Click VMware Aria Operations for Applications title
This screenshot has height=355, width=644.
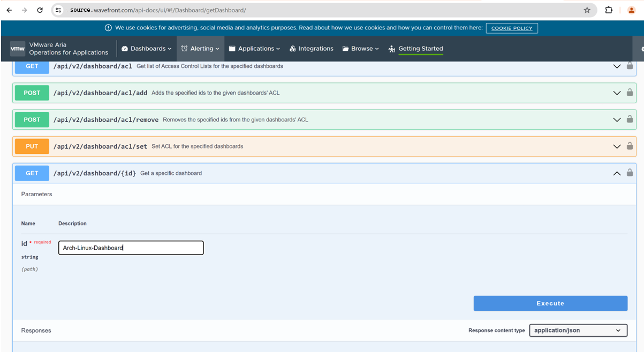click(x=69, y=49)
